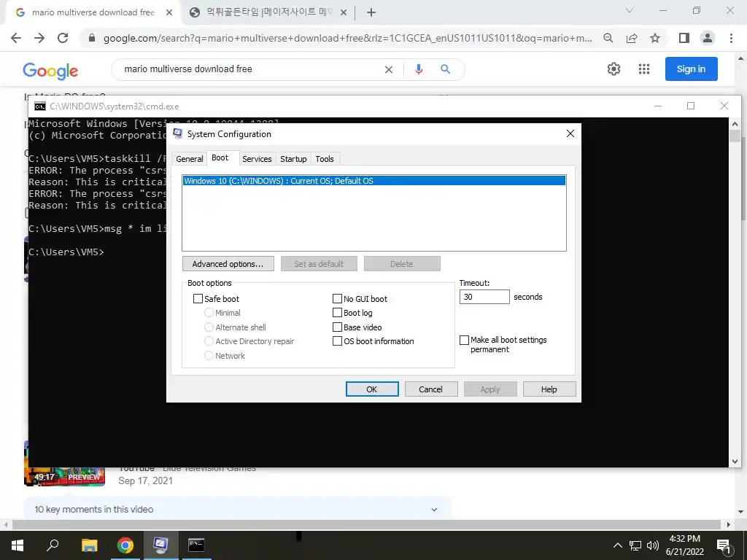This screenshot has height=560, width=747.
Task: Open Chrome tab search chevron
Action: 630,10
